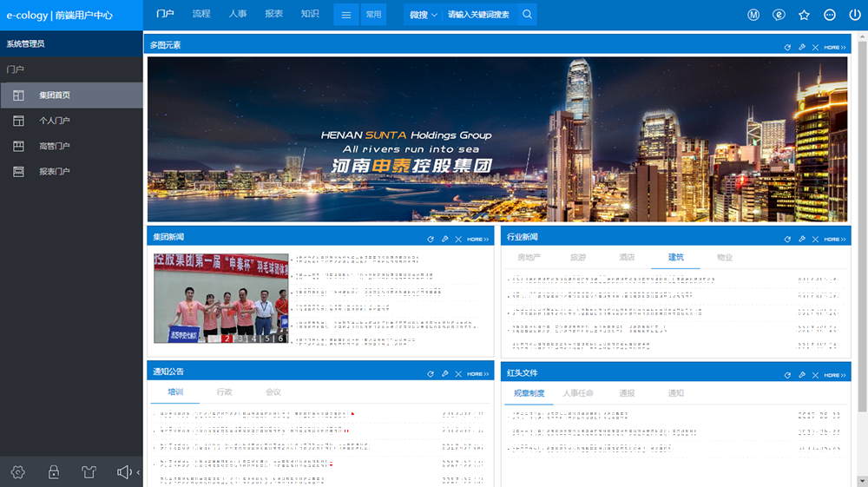Switch to the 通知 tab in 红头文件
868x487 pixels.
click(675, 393)
